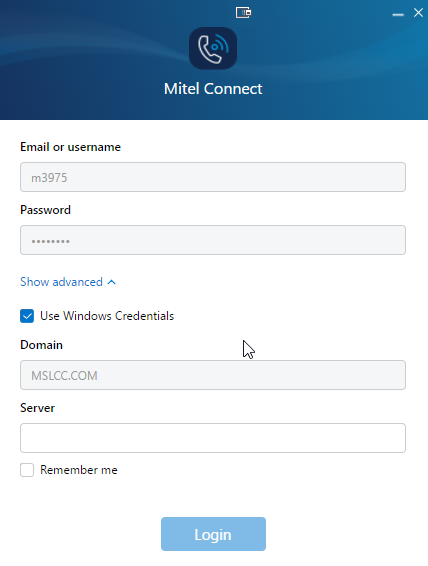Focus the Password input field

(213, 240)
